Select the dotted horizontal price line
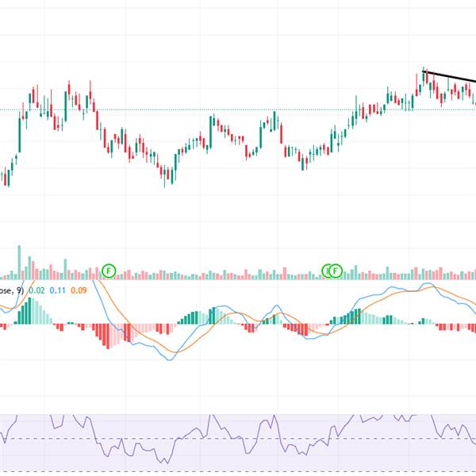 click(x=238, y=109)
